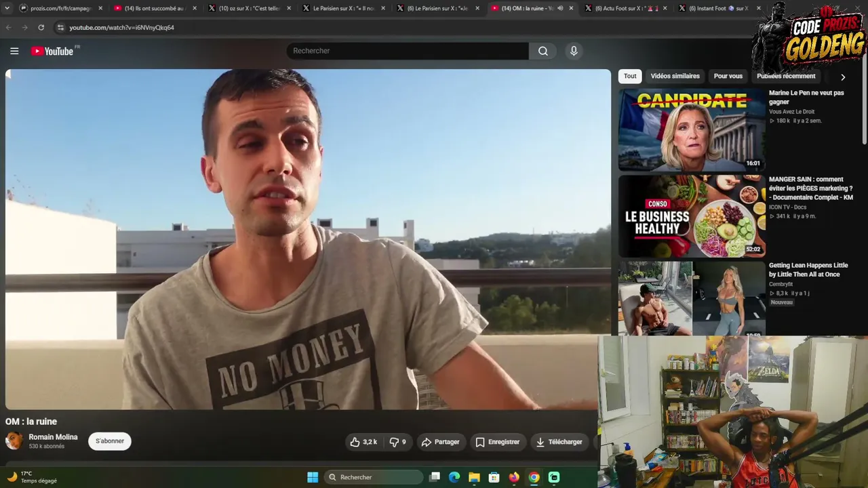
Task: Open 'Marine Le Pen ne veut pas gagner' title
Action: [806, 98]
